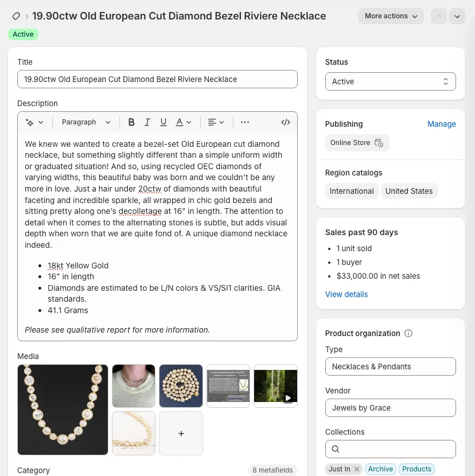Click the underlined word 'decolletage'
The width and height of the screenshot is (475, 476).
(x=140, y=211)
